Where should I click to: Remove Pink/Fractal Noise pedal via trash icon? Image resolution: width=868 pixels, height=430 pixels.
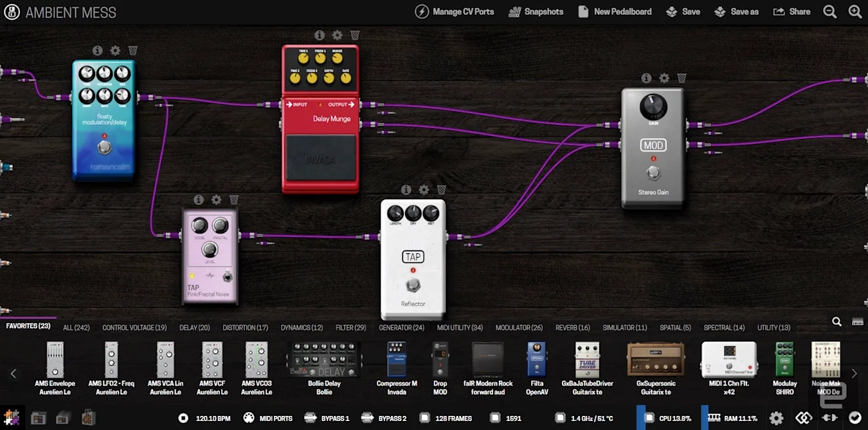234,200
